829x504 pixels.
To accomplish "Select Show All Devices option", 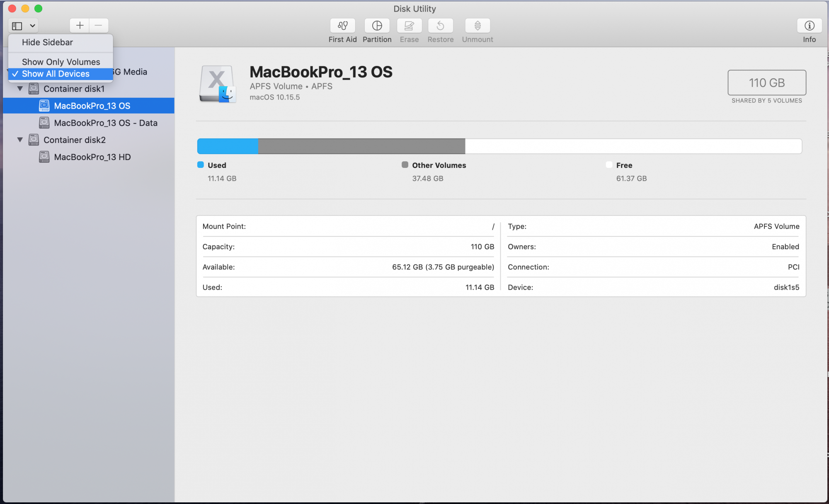I will click(56, 73).
